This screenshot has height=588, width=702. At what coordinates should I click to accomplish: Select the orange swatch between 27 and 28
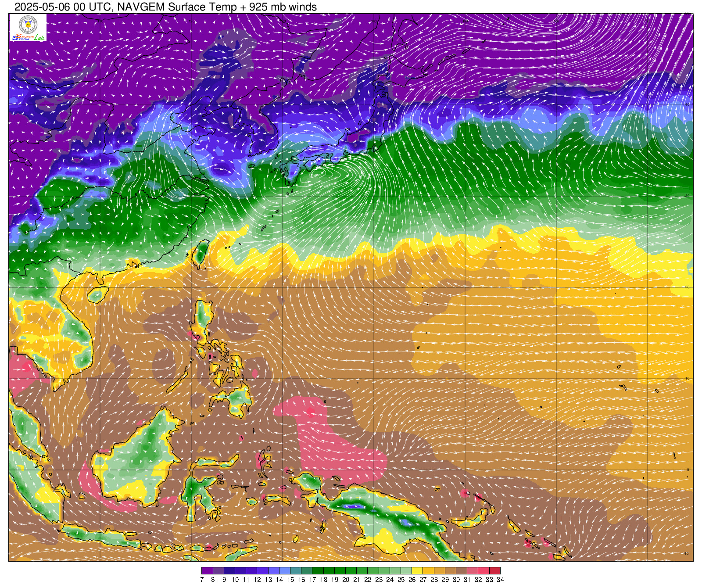pyautogui.click(x=428, y=571)
